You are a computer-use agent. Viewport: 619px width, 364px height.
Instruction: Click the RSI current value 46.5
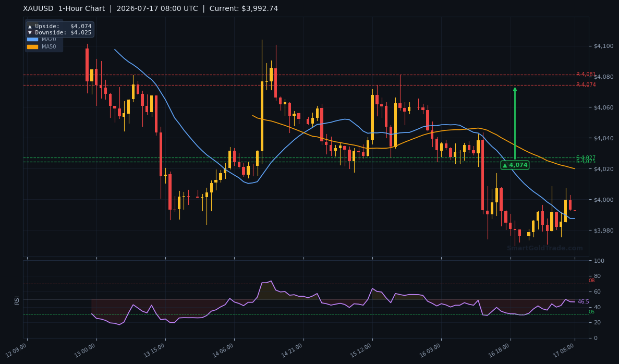tap(584, 301)
